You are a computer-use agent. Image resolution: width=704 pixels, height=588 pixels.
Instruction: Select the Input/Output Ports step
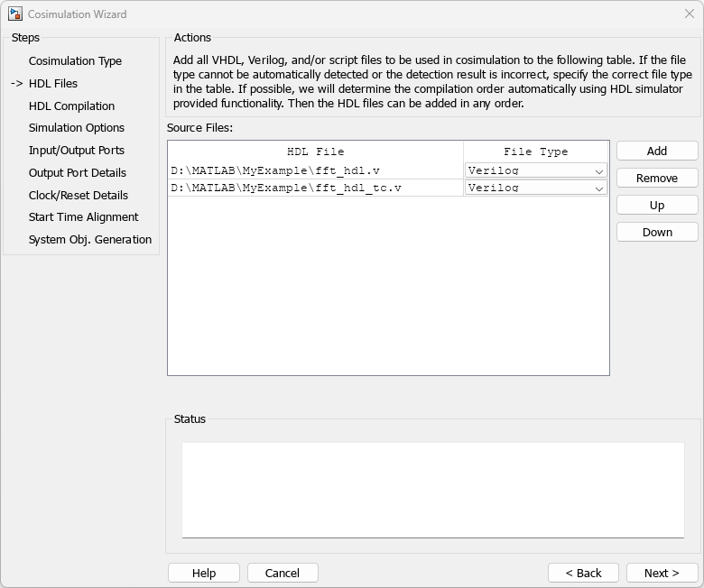tap(77, 151)
